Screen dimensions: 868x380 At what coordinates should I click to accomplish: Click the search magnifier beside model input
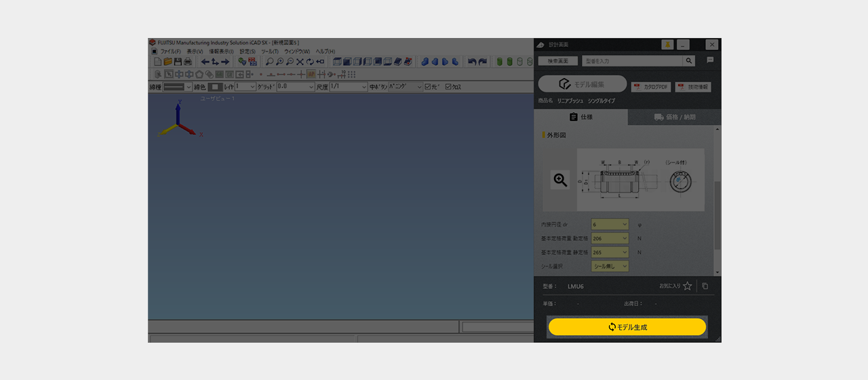689,61
